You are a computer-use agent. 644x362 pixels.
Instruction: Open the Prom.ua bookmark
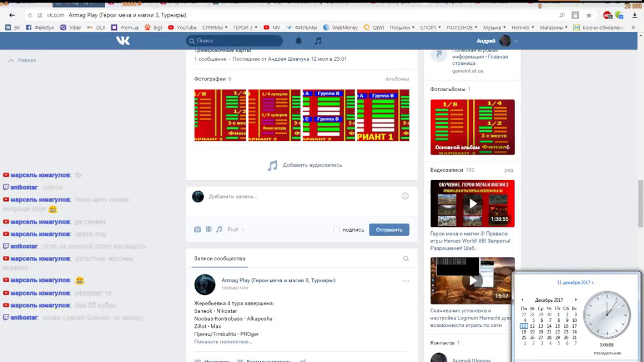coord(125,28)
